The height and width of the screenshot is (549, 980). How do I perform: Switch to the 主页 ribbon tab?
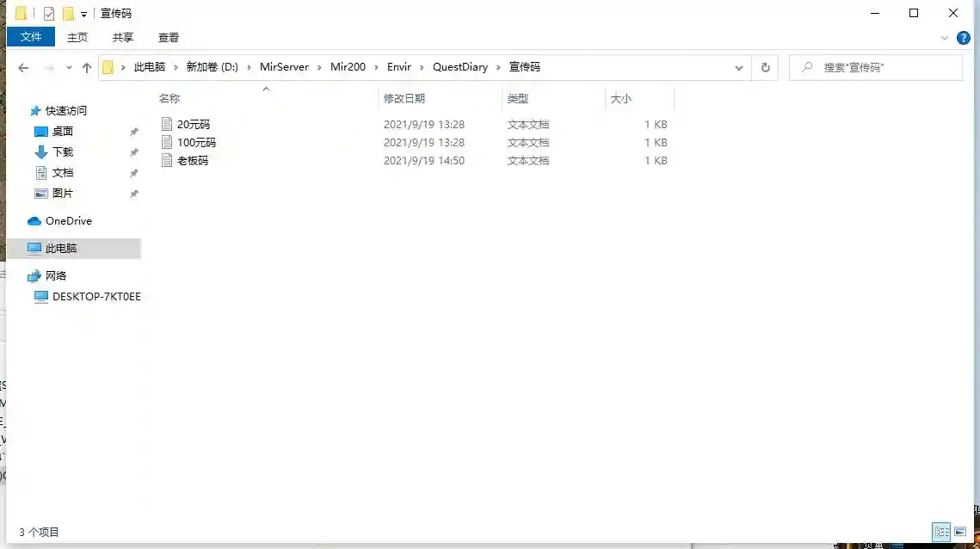tap(77, 38)
